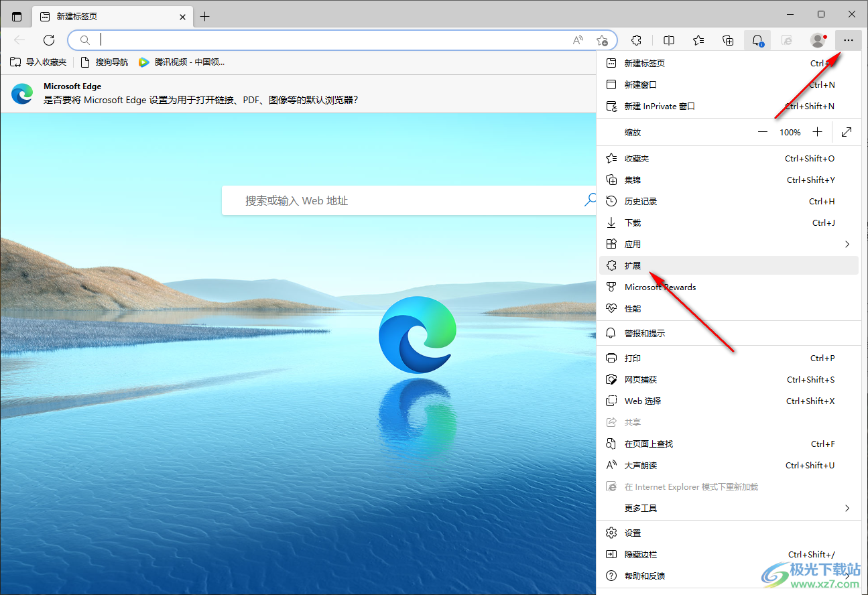
Task: Expand the 应用 submenu
Action: (729, 244)
